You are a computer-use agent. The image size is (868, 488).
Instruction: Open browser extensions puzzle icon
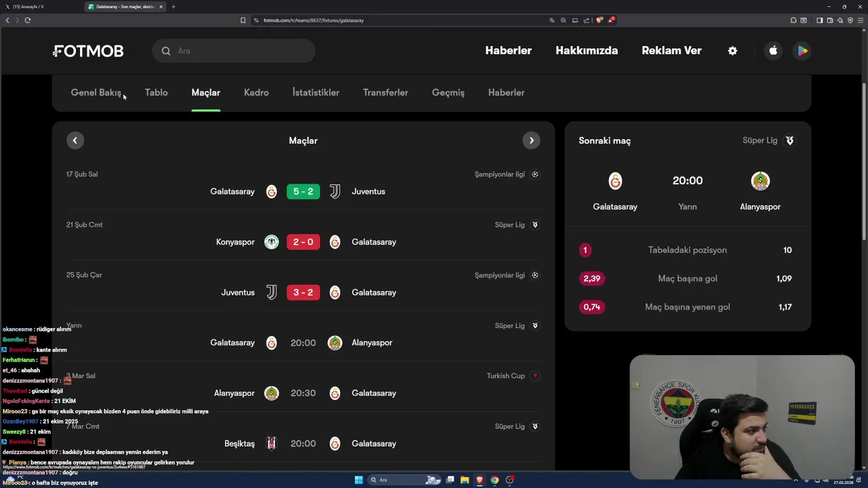[793, 20]
